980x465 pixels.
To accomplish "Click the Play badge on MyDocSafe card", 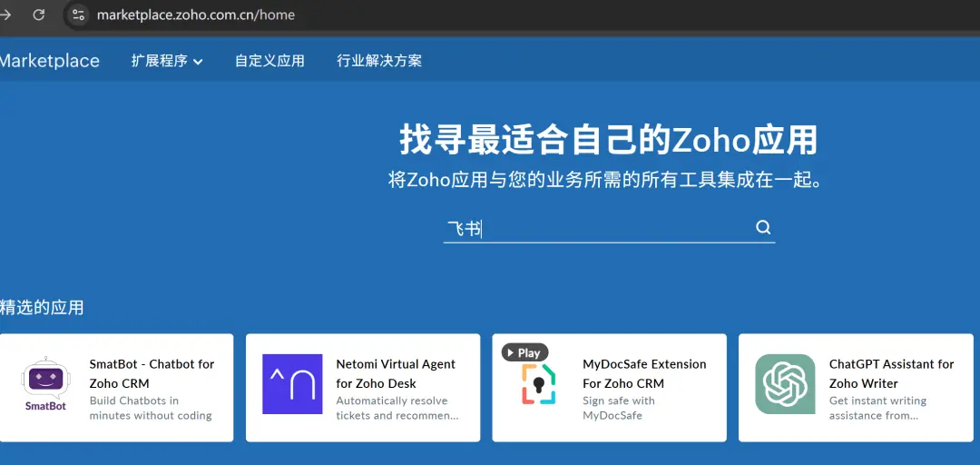I will (525, 353).
